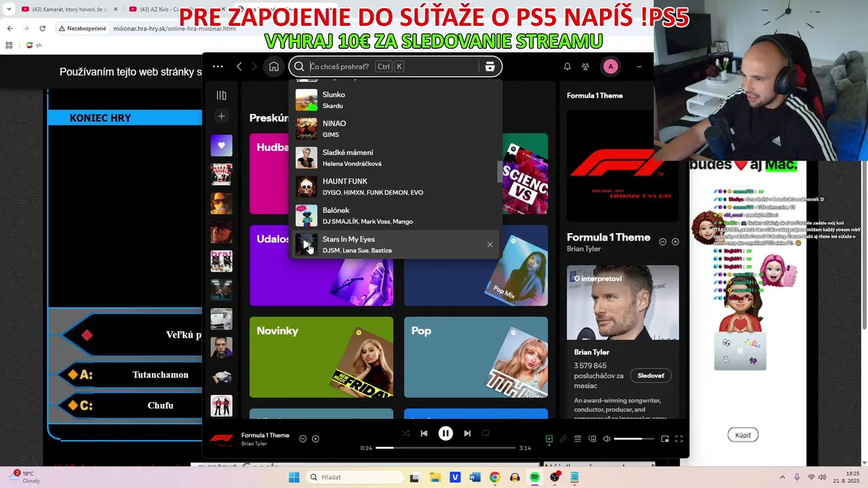The image size is (868, 488).
Task: Click minus icon beside Formula 1 Theme in player bar
Action: (303, 439)
